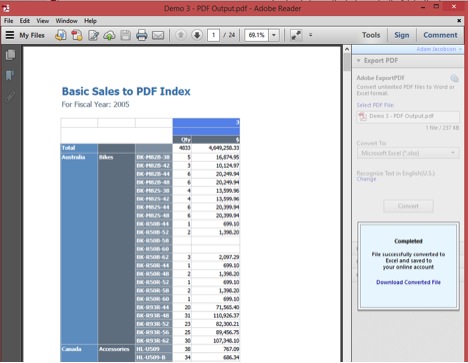Open the Convert To Microsoft Excel dropdown
This screenshot has height=363, width=468.
408,153
